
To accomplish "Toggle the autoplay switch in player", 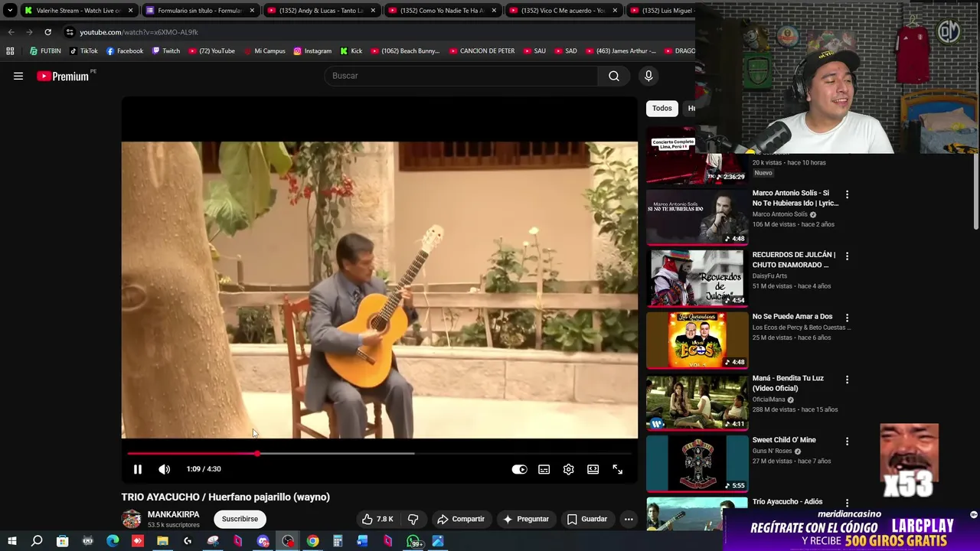I will pos(519,469).
